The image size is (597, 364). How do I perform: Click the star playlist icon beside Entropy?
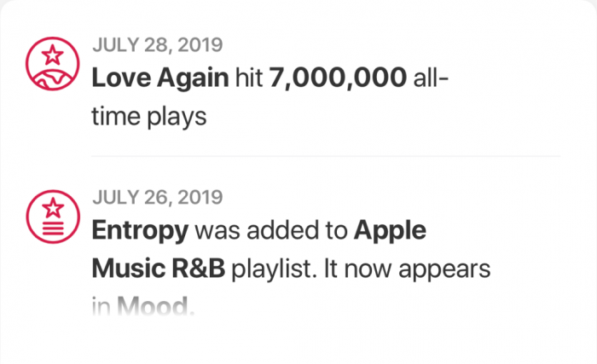[x=54, y=214]
